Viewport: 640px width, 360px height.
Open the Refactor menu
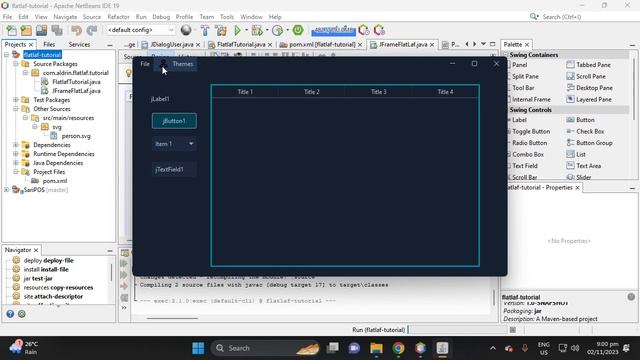click(x=118, y=17)
